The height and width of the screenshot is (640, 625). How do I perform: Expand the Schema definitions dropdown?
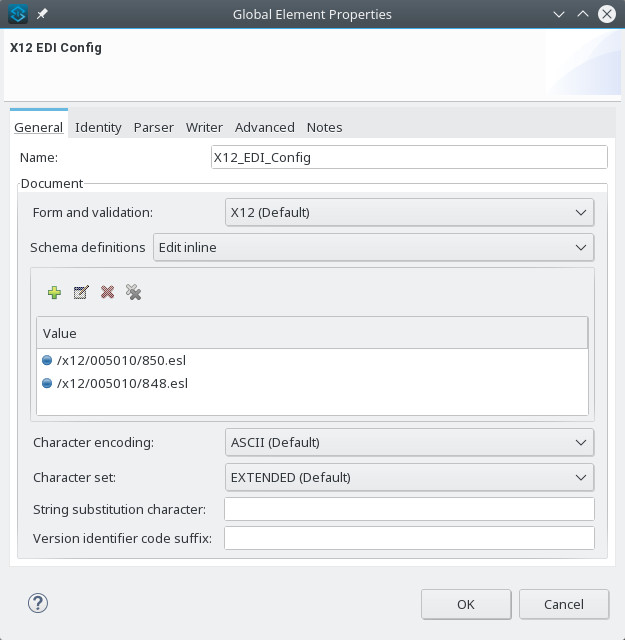(x=374, y=247)
